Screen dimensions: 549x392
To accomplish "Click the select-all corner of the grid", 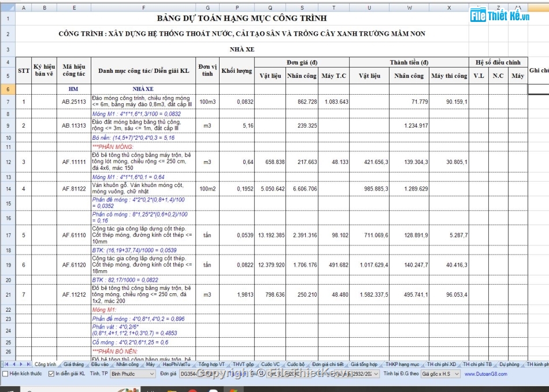I will (x=8, y=8).
